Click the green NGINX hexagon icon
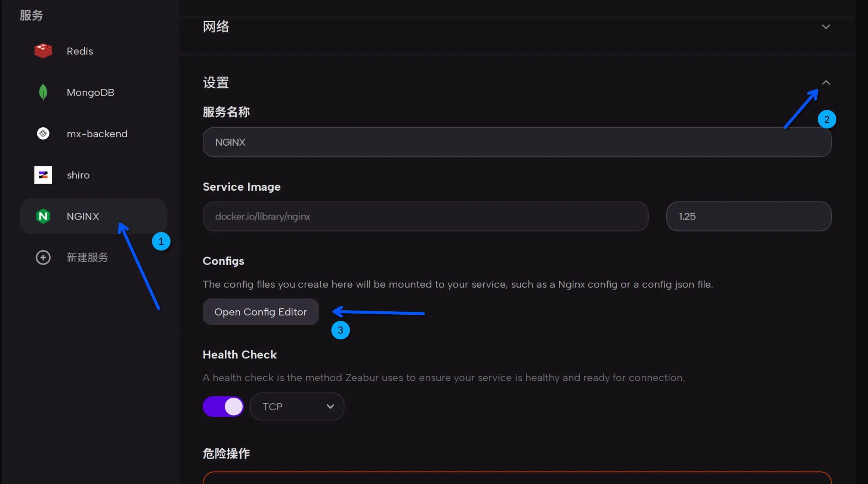 (43, 216)
